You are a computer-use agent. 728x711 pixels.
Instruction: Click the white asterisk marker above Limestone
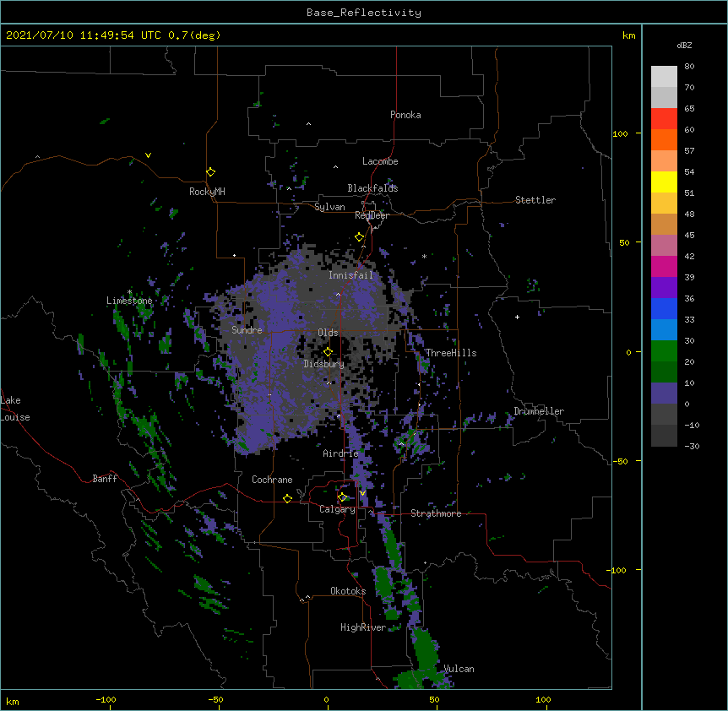(x=129, y=292)
